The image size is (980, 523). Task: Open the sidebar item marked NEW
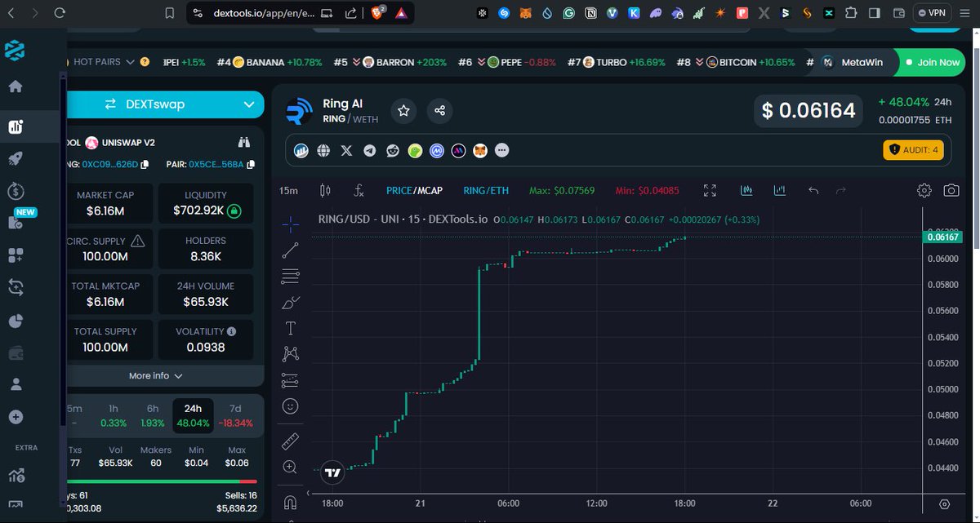pos(16,222)
